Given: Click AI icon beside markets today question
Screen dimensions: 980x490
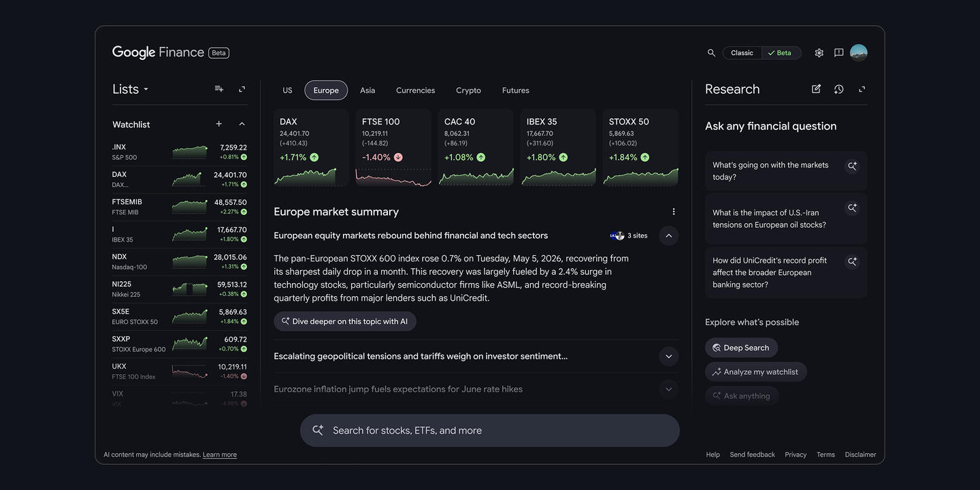Looking at the screenshot, I should point(852,166).
